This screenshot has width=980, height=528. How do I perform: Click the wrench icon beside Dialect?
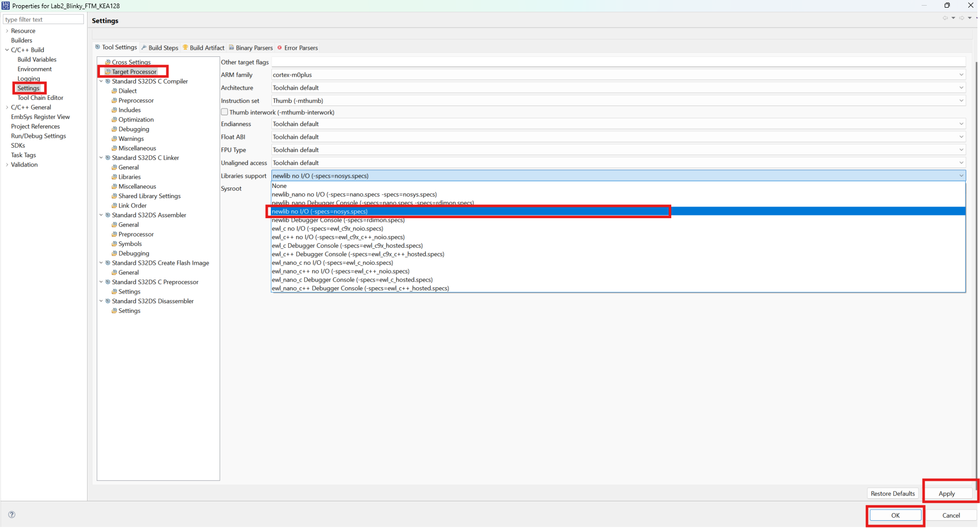click(115, 91)
